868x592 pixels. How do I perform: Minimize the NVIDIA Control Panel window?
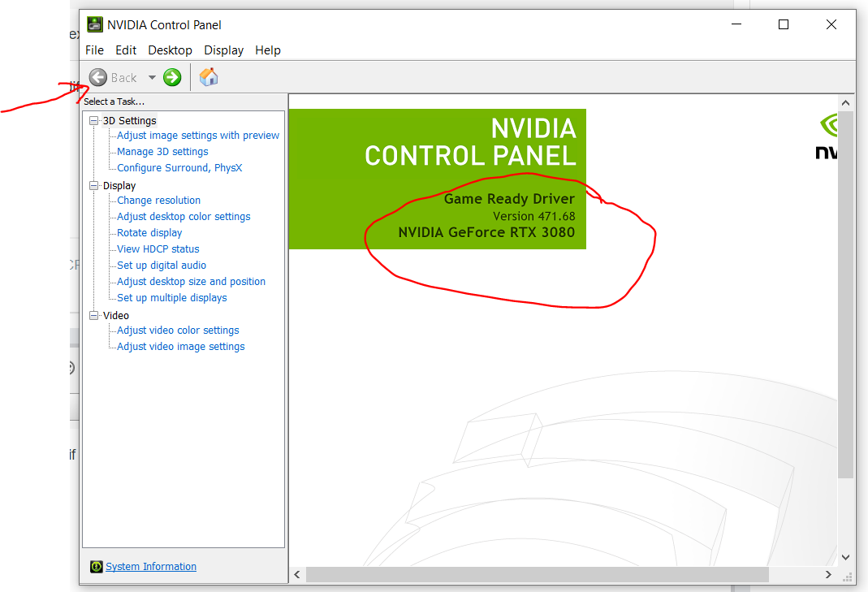pyautogui.click(x=736, y=24)
